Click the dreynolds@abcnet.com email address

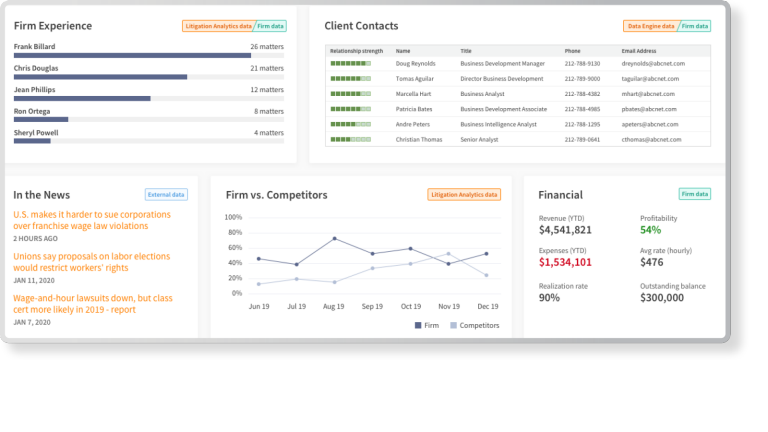coord(650,63)
